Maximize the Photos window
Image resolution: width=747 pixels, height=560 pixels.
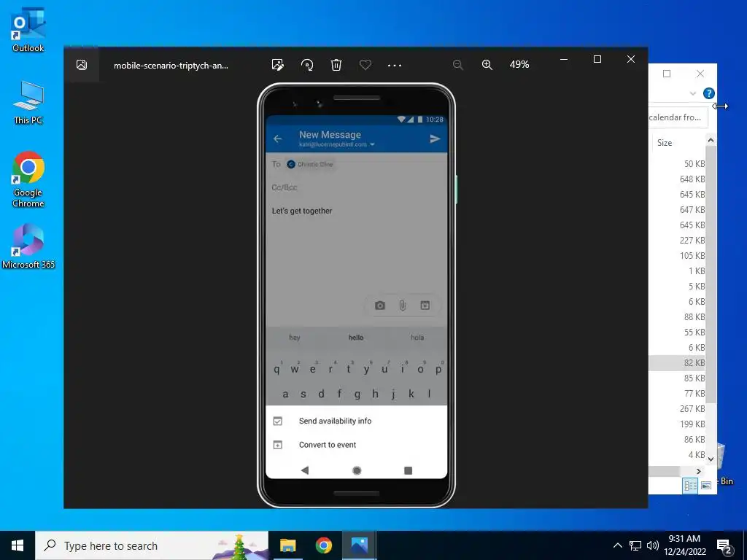597,59
